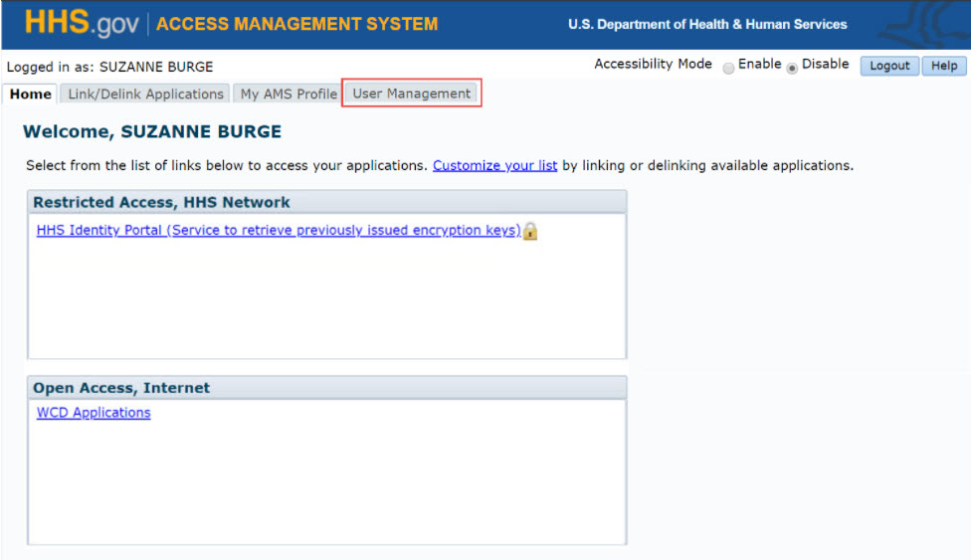Click the Logged in as SUZANNE BURGE text
This screenshot has width=972, height=560.
pyautogui.click(x=109, y=67)
